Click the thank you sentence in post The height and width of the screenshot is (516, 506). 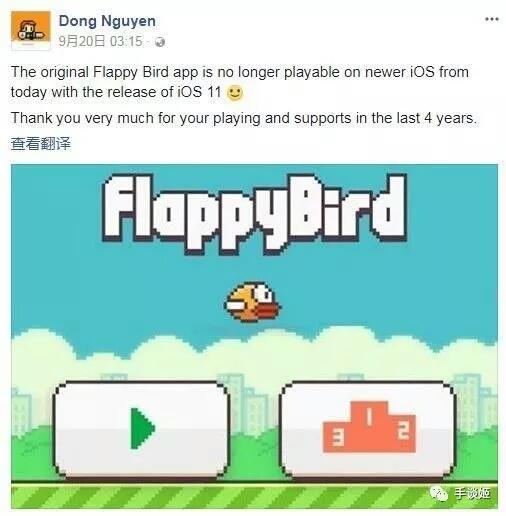(244, 118)
